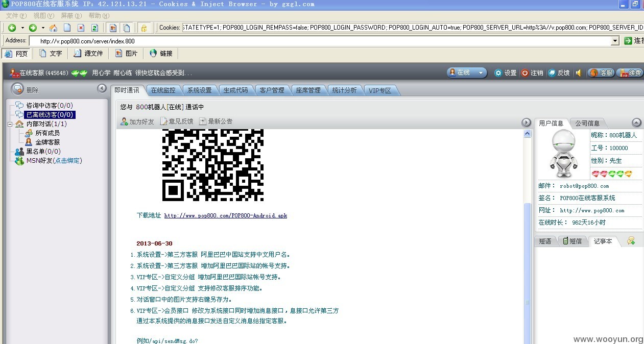
Task: Click the blank new page toolbar icon
Action: (67, 28)
